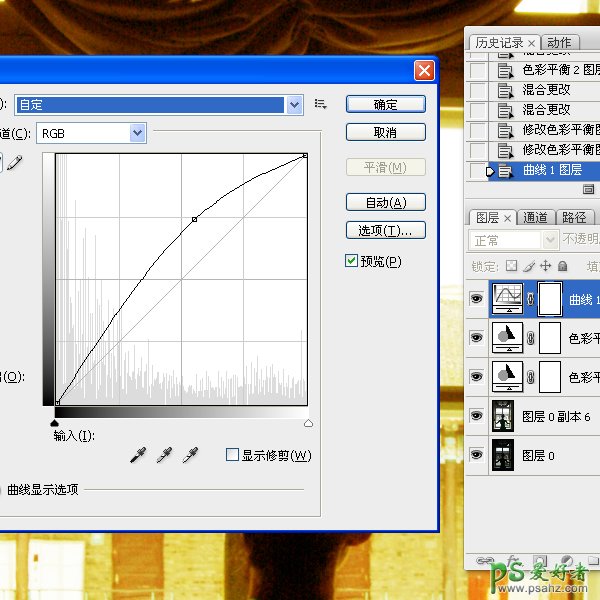Click the lock all padlock icon
Screen dimensions: 600x600
point(562,267)
